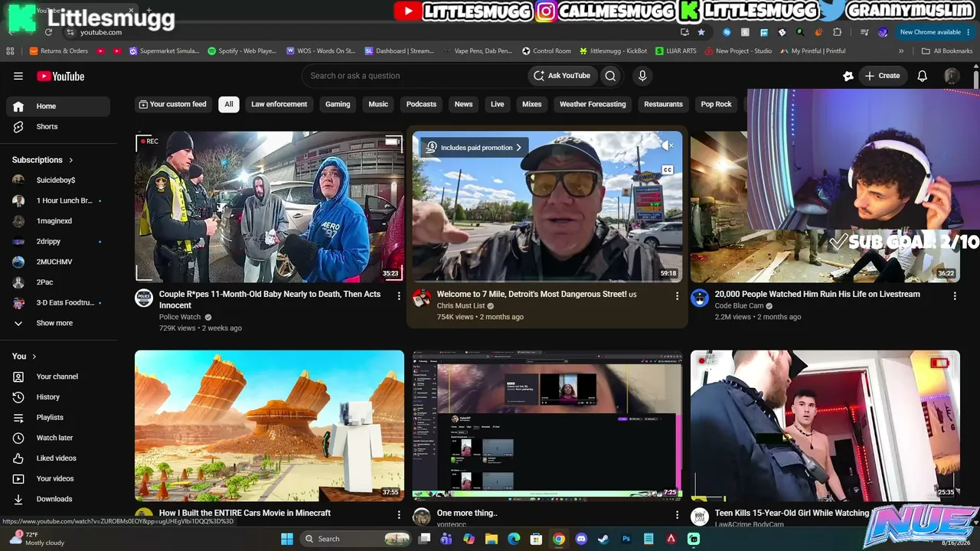Bookmark this page with the star icon
The width and height of the screenshot is (980, 551).
tap(701, 32)
